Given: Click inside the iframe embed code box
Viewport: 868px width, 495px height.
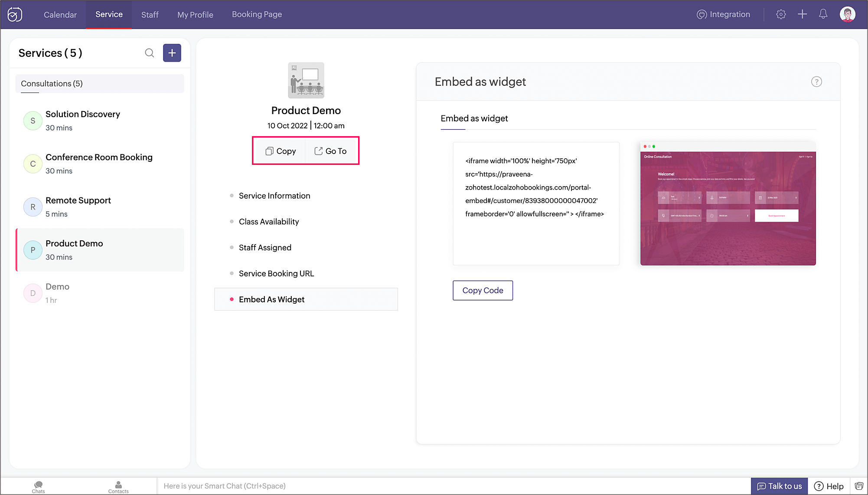Looking at the screenshot, I should click(536, 203).
